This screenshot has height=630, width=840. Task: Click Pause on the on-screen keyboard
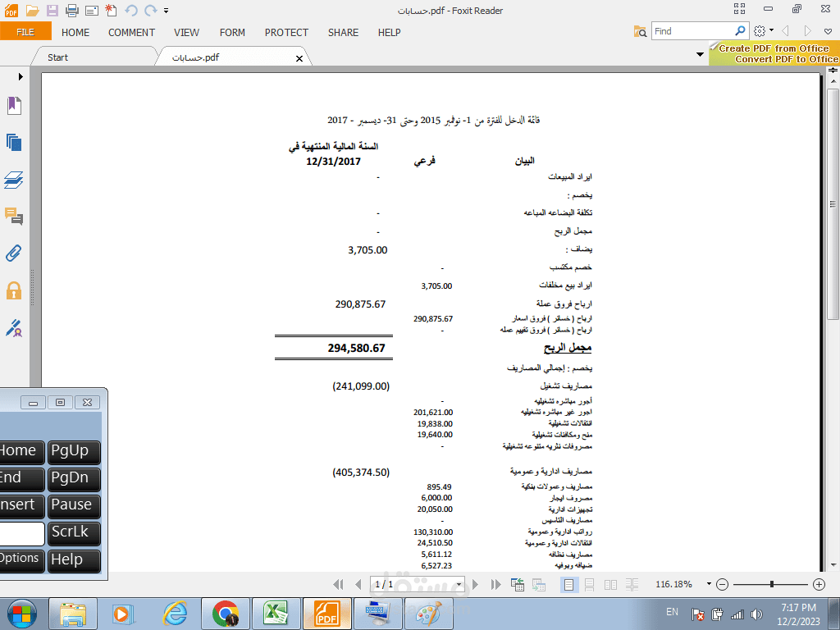(x=74, y=505)
